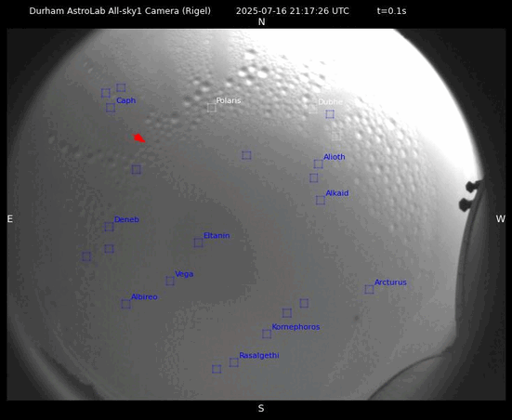Select the Deneb marker box
This screenshot has height=420, width=512.
click(109, 227)
